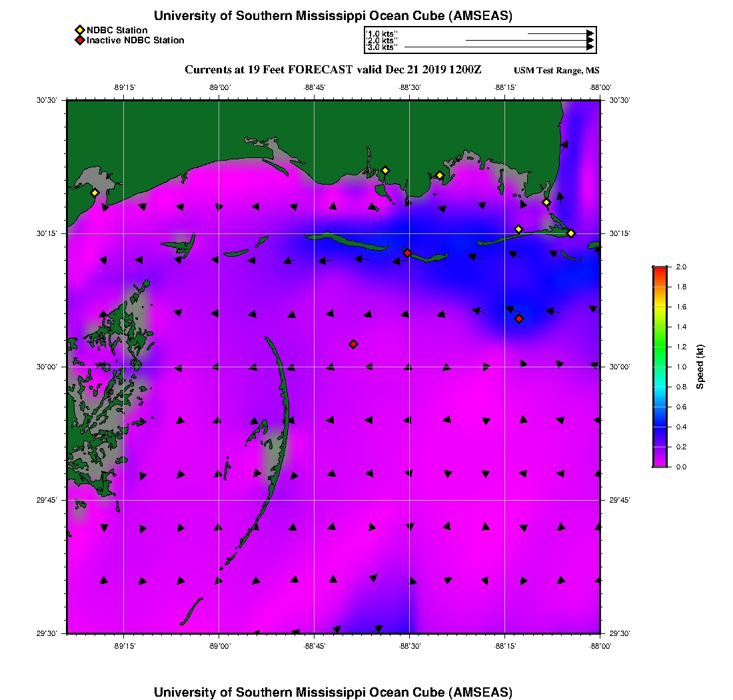Image resolution: width=733 pixels, height=700 pixels.
Task: Click yellow coastal station just west of 88°30'
Action: [x=384, y=171]
